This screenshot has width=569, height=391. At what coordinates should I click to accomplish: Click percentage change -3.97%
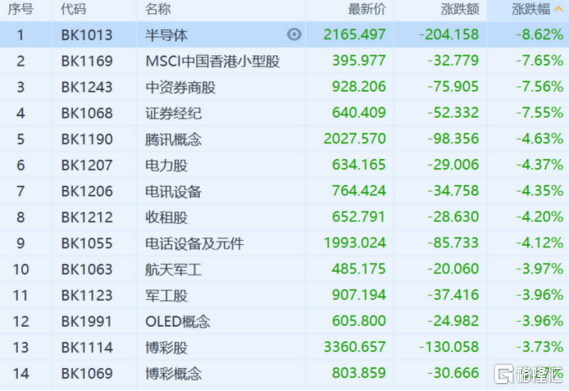tap(540, 269)
